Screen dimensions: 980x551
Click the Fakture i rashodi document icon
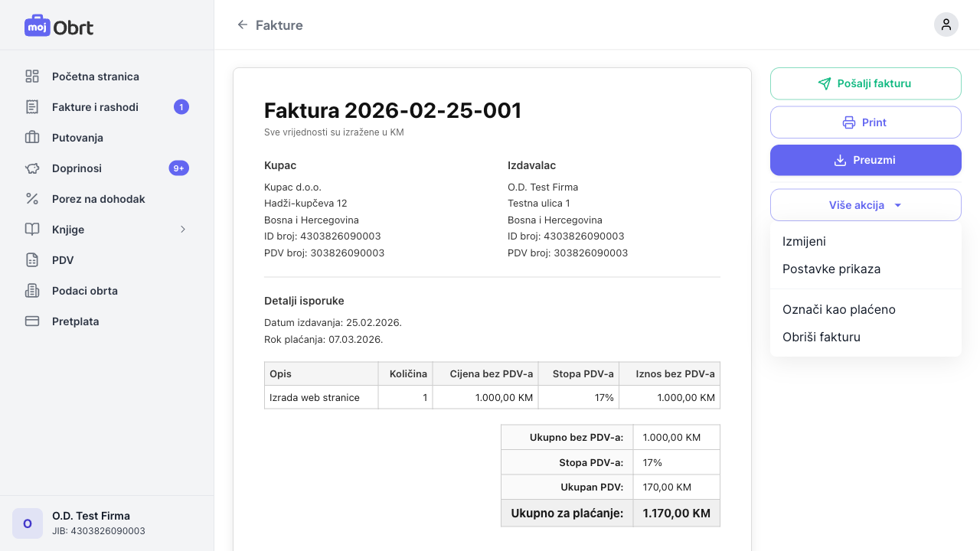[x=32, y=107]
